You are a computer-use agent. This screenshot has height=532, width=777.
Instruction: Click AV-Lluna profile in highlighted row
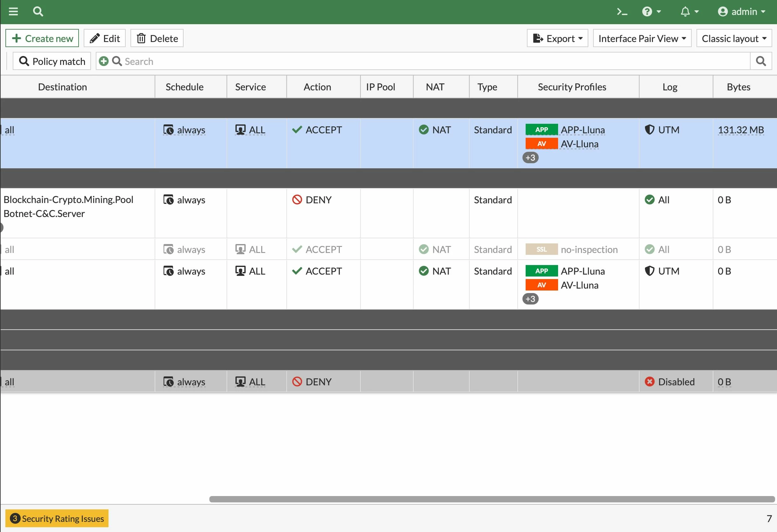tap(580, 144)
